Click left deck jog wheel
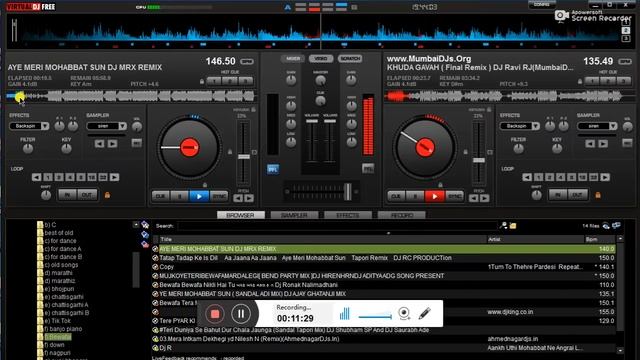This screenshot has width=640, height=360. coord(189,147)
